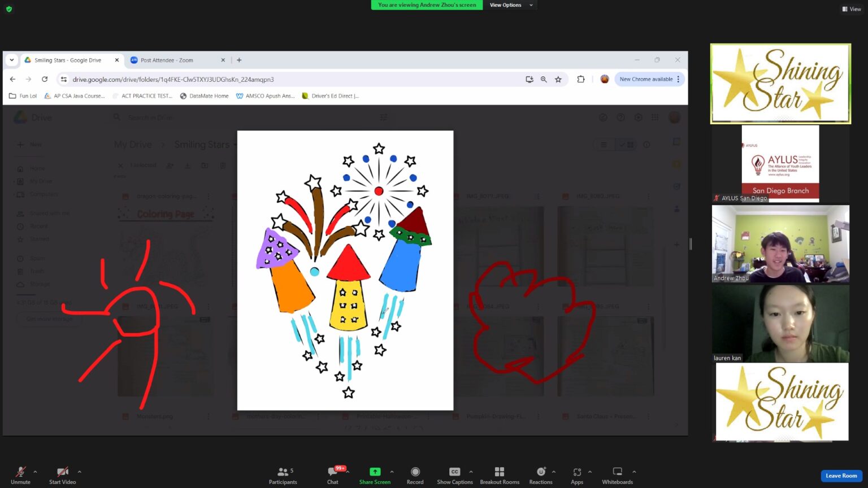Click the screen-and-arrow icon in the address bar
Screen dimensions: 868x488
coord(530,79)
